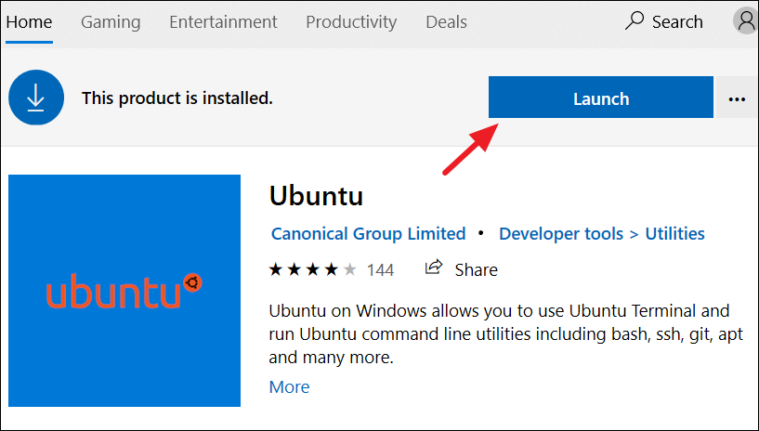
Task: Click the user profile avatar icon
Action: (x=746, y=21)
